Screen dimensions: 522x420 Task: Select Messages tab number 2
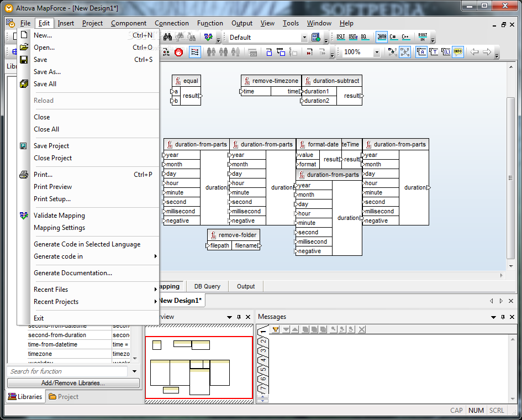pos(263,342)
